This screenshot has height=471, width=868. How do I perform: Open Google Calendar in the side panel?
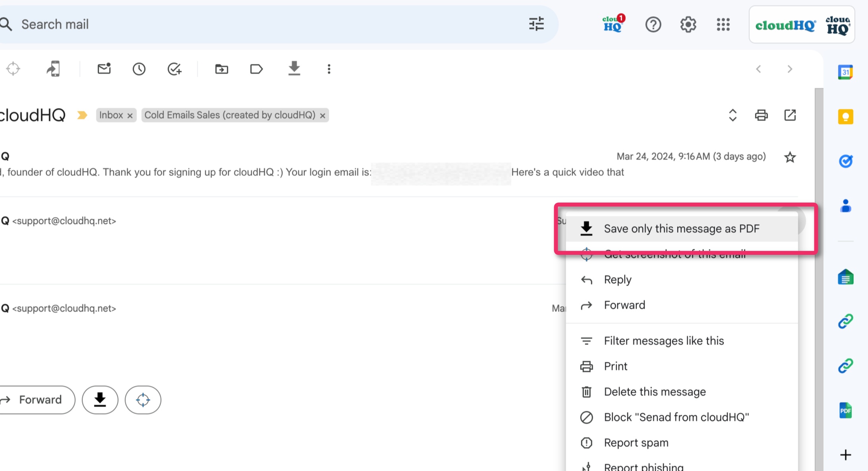(845, 72)
